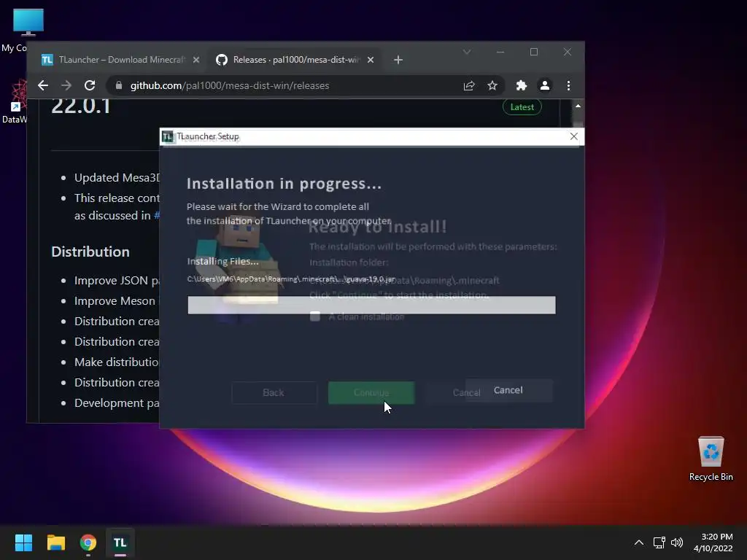
Task: Click the 'Improve JSON' list item
Action: (x=117, y=281)
